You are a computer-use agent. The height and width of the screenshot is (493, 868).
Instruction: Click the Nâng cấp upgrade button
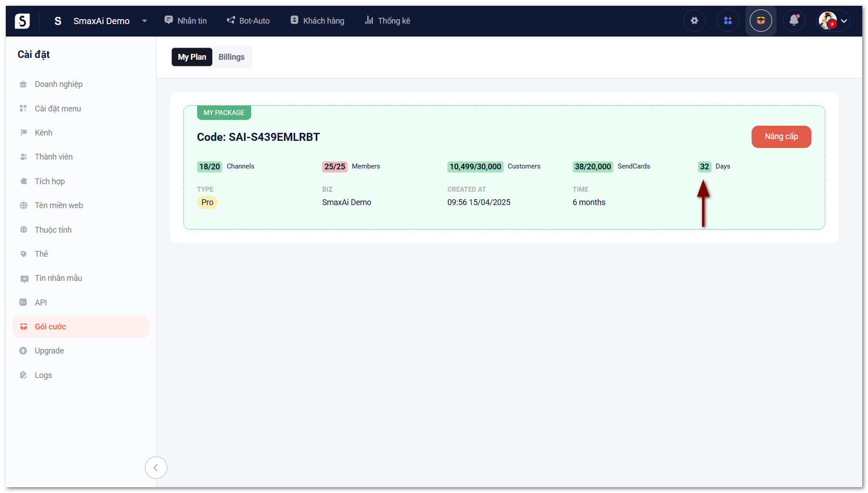click(781, 136)
